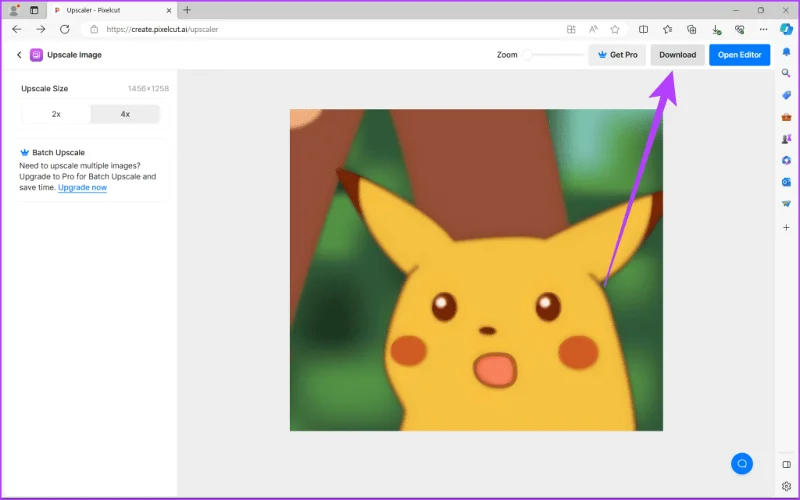800x500 pixels.
Task: Follow the Upgrade now link
Action: pyautogui.click(x=82, y=187)
